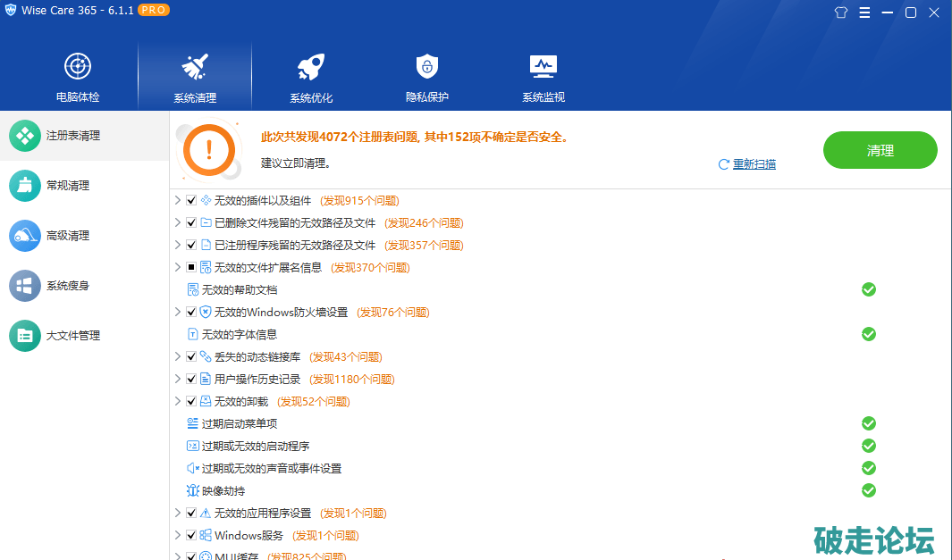The height and width of the screenshot is (560, 952).
Task: Expand the 丢失的动态链接库 row
Action: tap(178, 357)
